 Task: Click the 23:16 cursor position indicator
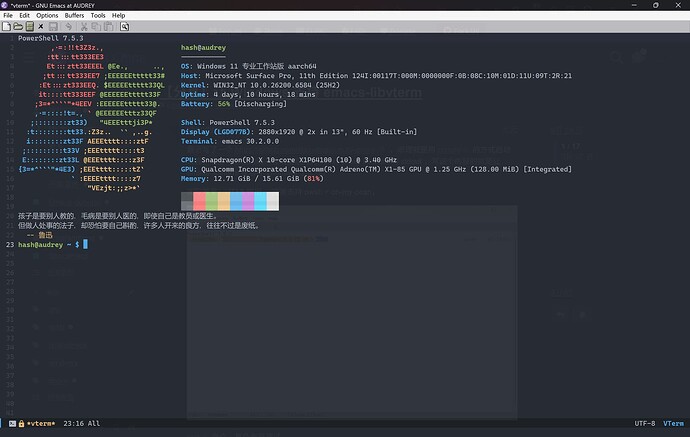(x=73, y=424)
